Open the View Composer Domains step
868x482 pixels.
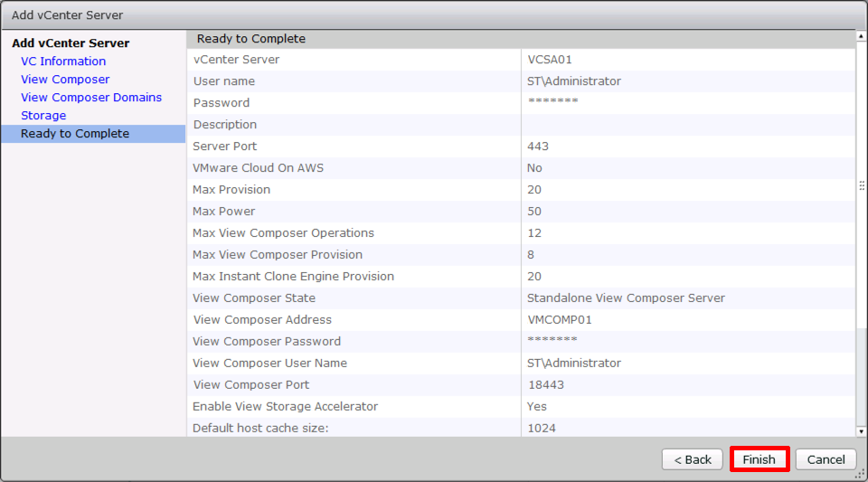tap(91, 98)
